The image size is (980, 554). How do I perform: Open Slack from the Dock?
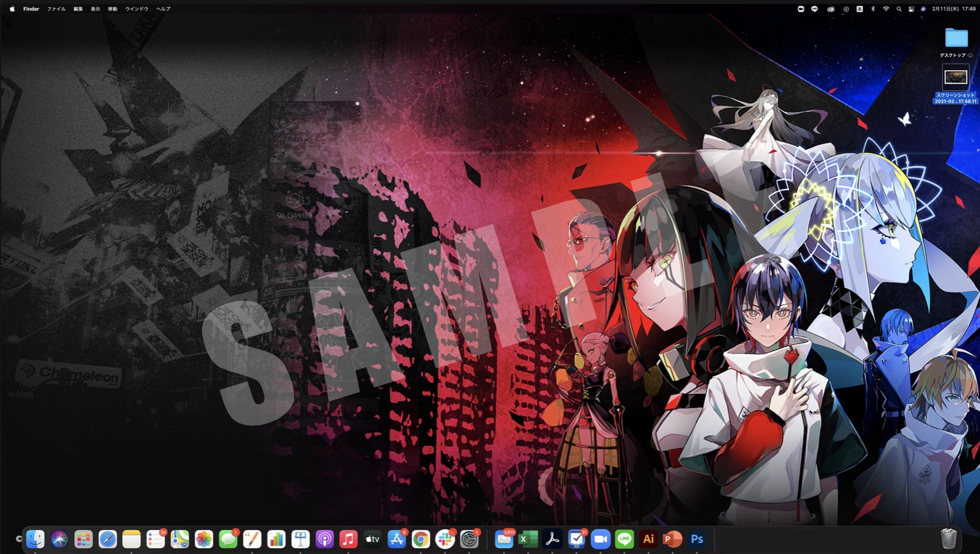[x=444, y=539]
